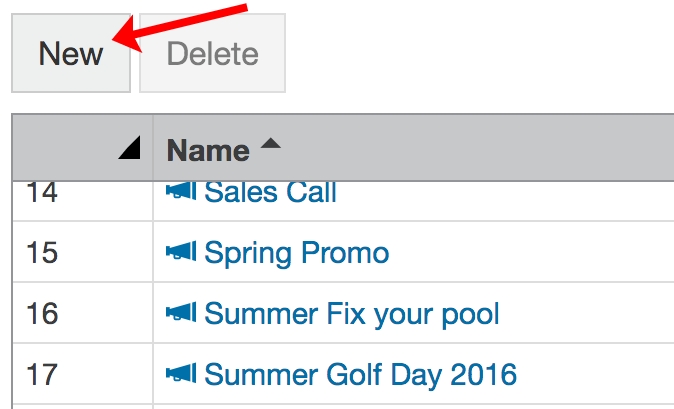Click the megaphone icon beside Sales Call
This screenshot has height=409, width=674.
point(181,192)
